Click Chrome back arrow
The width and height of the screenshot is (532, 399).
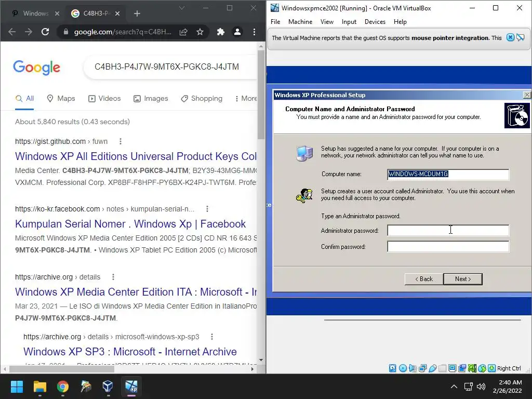tap(12, 32)
